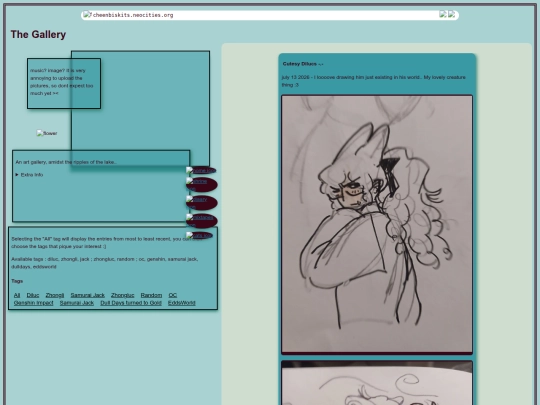Choose the Samurai Jack tag beside Zhongli
The height and width of the screenshot is (405, 540).
coord(87,295)
